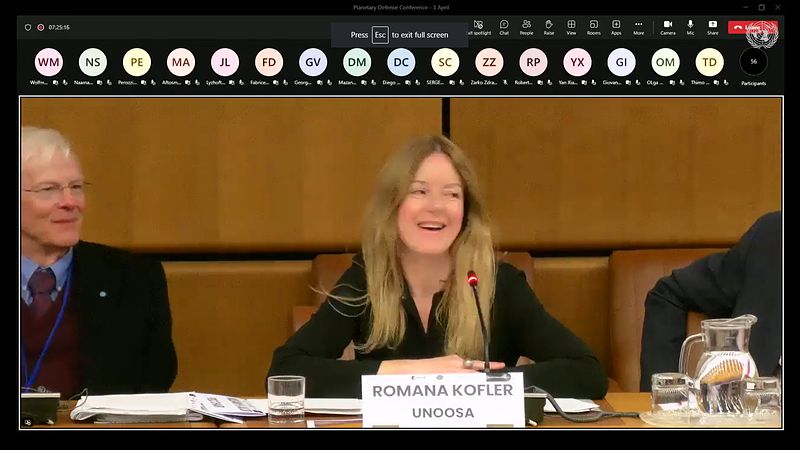The image size is (800, 450).
Task: Click the Share screen icon
Action: [x=713, y=26]
